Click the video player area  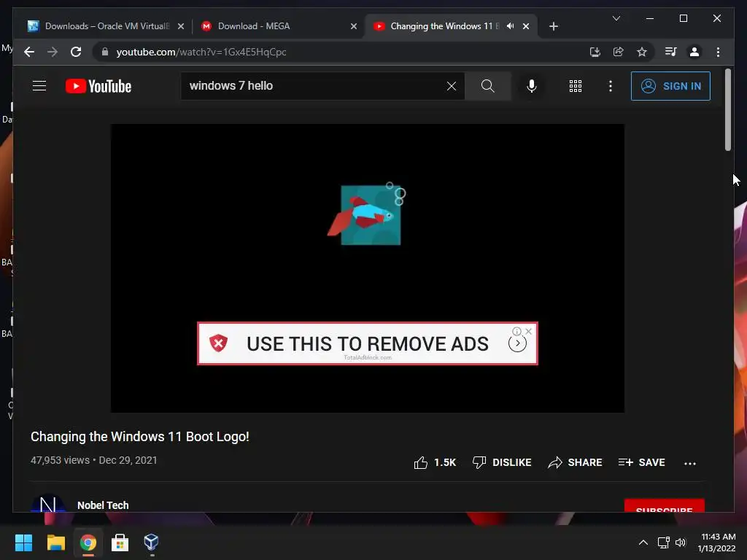point(368,268)
